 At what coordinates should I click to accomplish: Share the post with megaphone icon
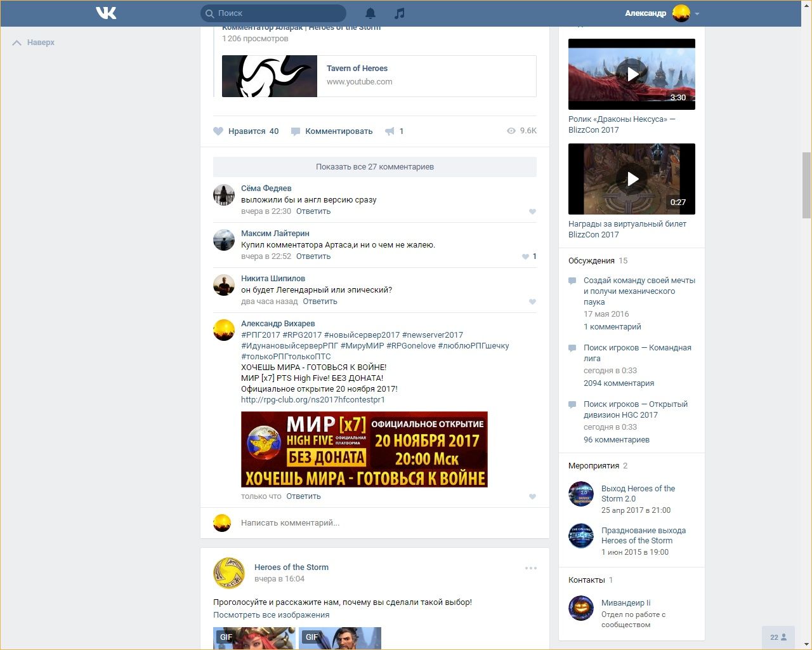388,131
